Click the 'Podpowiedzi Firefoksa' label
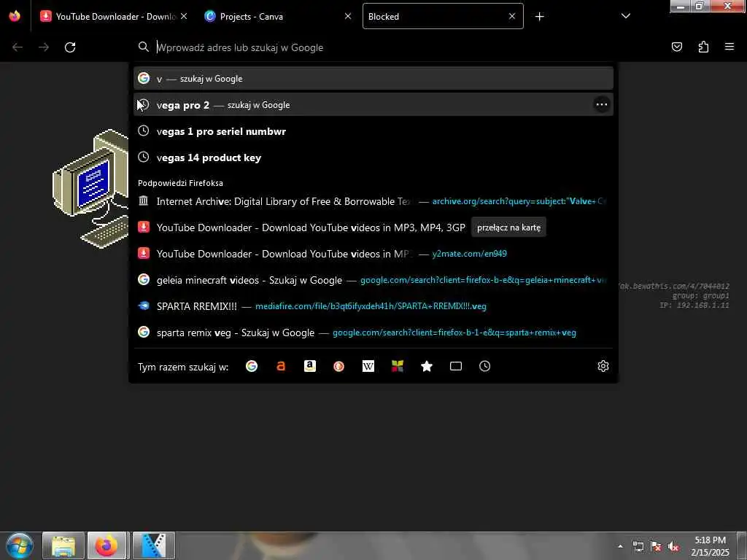 click(181, 183)
